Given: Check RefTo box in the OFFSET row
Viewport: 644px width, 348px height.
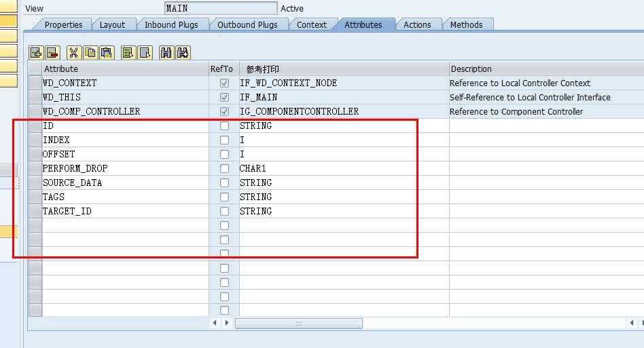Looking at the screenshot, I should 224,154.
